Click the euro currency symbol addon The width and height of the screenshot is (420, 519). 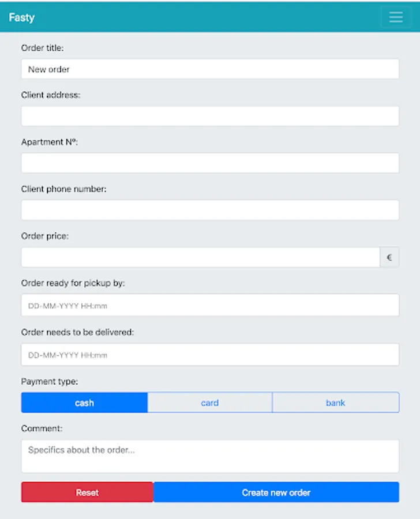coord(389,258)
